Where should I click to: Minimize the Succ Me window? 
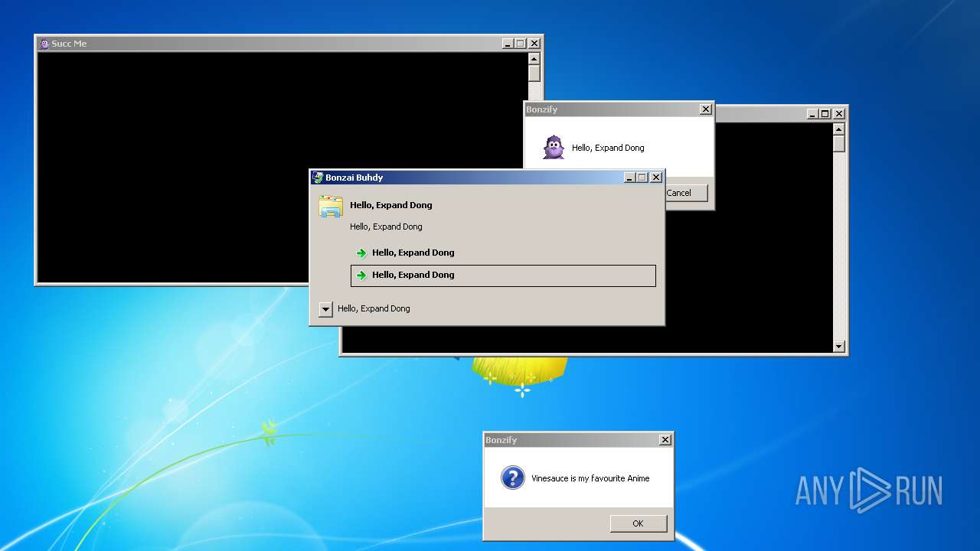pyautogui.click(x=508, y=44)
